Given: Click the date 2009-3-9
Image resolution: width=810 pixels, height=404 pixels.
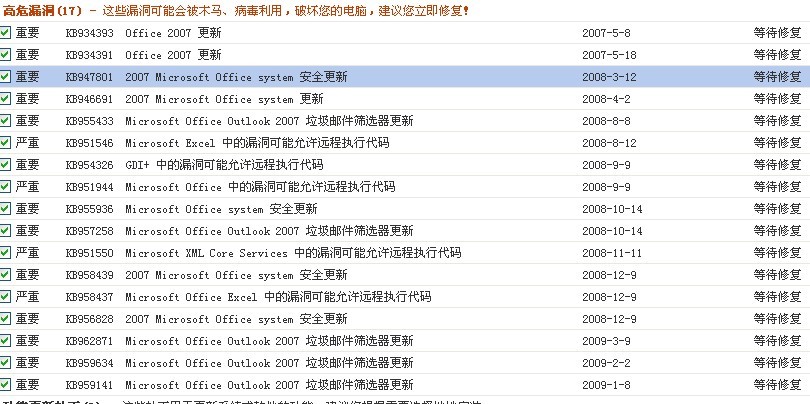Looking at the screenshot, I should point(606,341).
